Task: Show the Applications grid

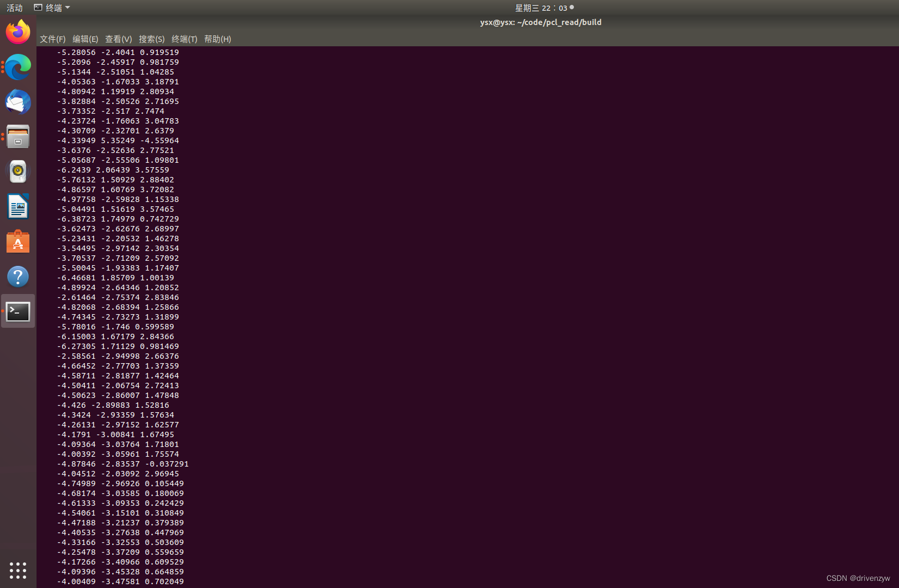Action: (x=18, y=571)
